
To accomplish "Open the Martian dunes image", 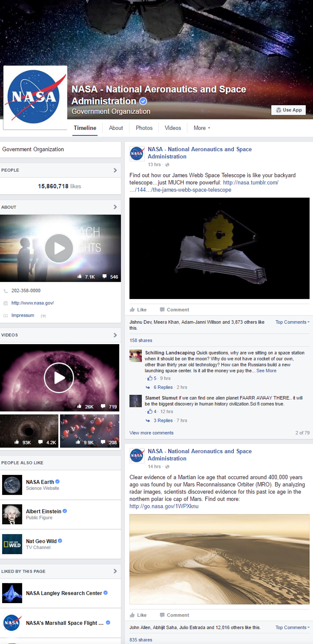I will pyautogui.click(x=219, y=559).
